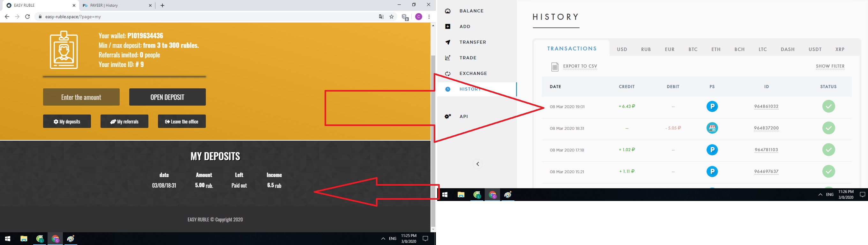The image size is (868, 245).
Task: Click the browser back arrow
Action: [7, 17]
